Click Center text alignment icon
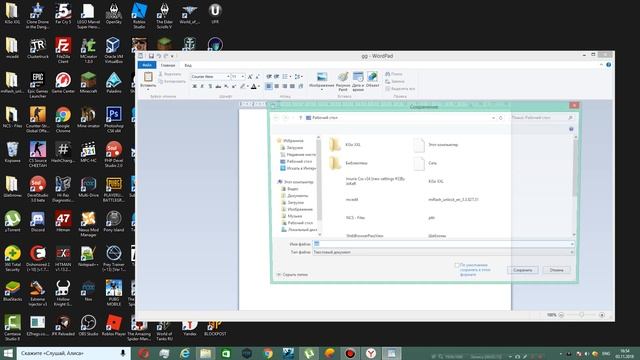The image size is (640, 360). pos(277,86)
